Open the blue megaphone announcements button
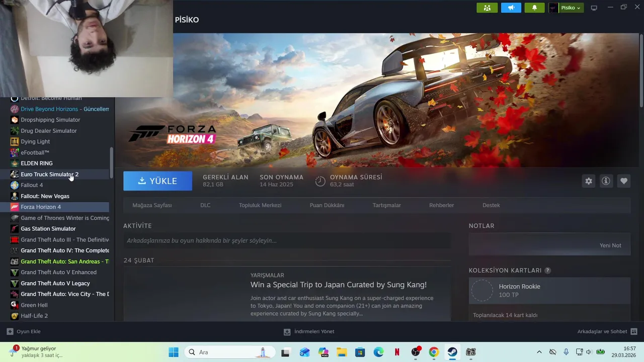 (x=511, y=8)
